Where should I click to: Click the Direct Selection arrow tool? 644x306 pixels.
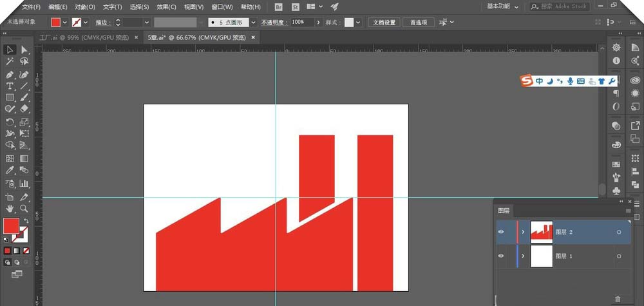point(24,50)
